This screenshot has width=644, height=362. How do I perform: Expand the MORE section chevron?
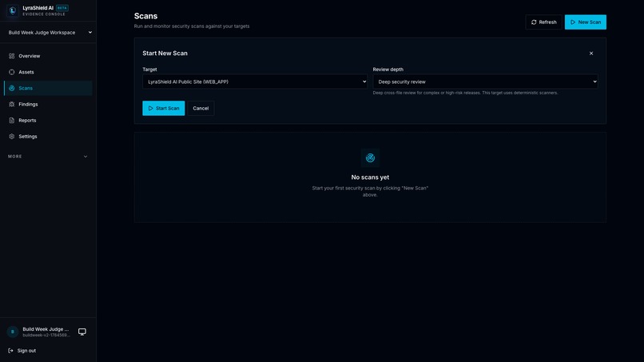click(85, 157)
